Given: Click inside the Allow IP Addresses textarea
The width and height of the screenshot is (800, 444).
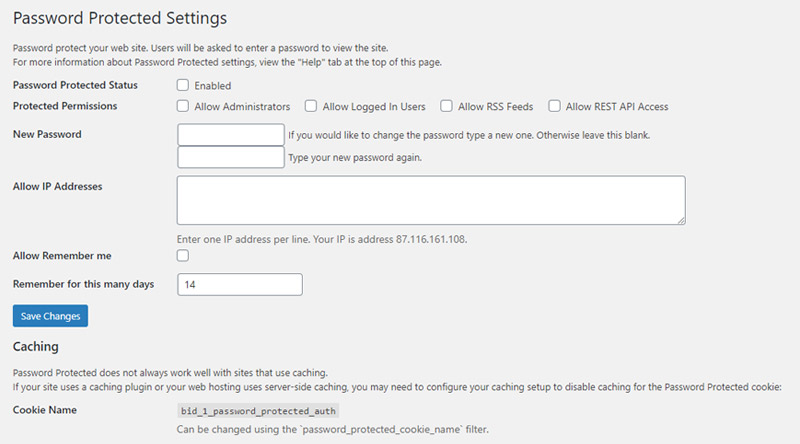Looking at the screenshot, I should tap(431, 200).
